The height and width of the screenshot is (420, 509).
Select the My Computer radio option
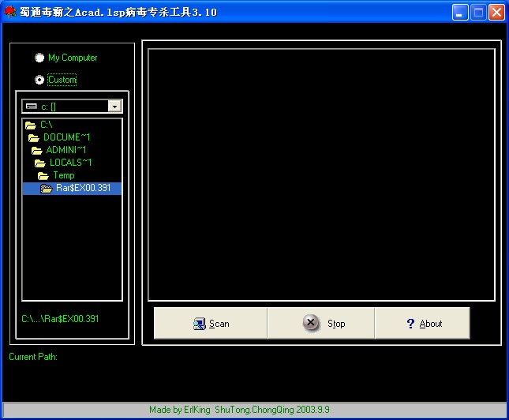(40, 58)
